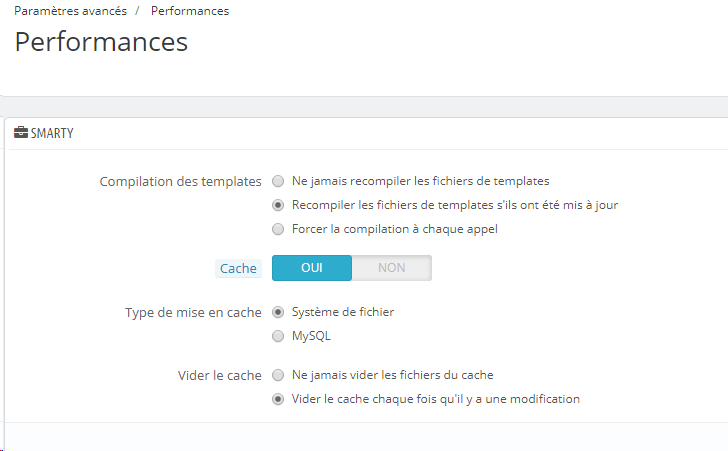
Task: Select recompile templates if updated option
Action: click(278, 205)
